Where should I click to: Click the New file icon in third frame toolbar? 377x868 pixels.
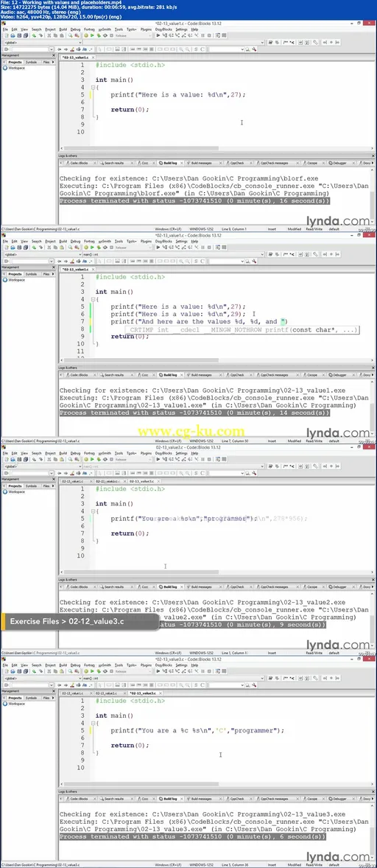5,460
